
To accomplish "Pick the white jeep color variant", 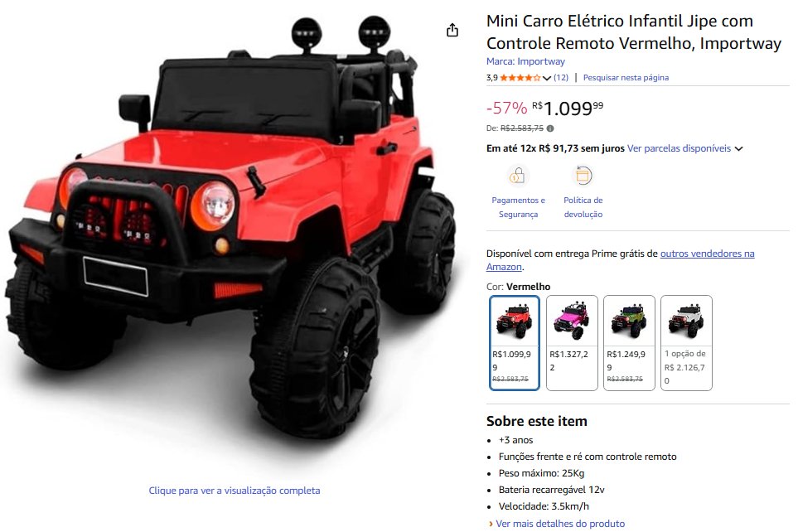I will coord(686,343).
